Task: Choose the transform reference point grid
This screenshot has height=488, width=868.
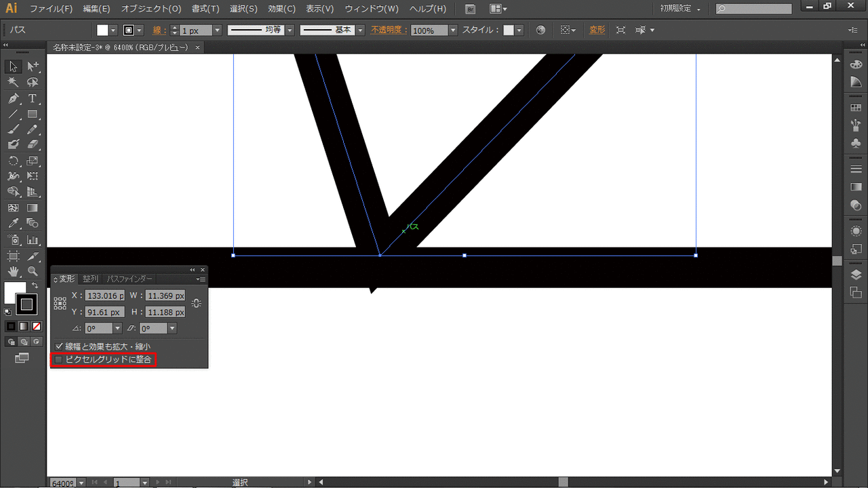Action: [60, 303]
